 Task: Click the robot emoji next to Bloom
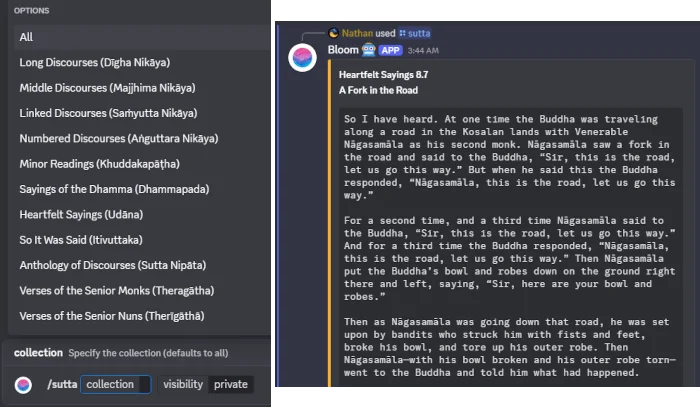click(x=368, y=50)
